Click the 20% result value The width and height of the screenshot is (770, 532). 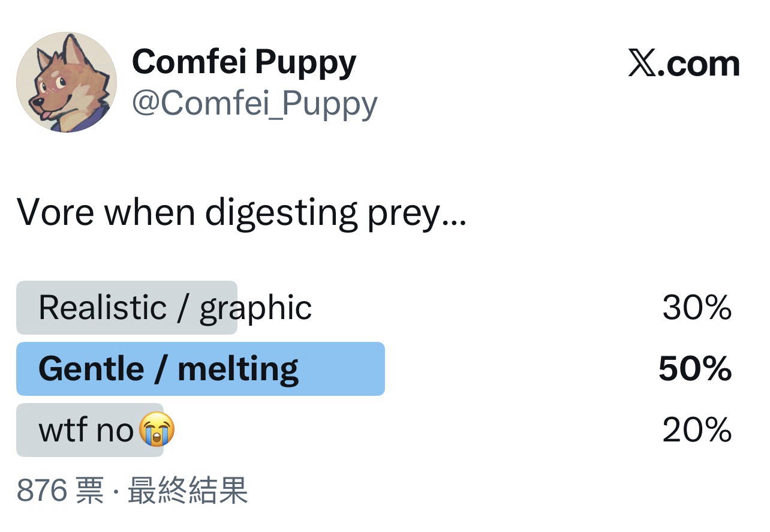pos(697,430)
